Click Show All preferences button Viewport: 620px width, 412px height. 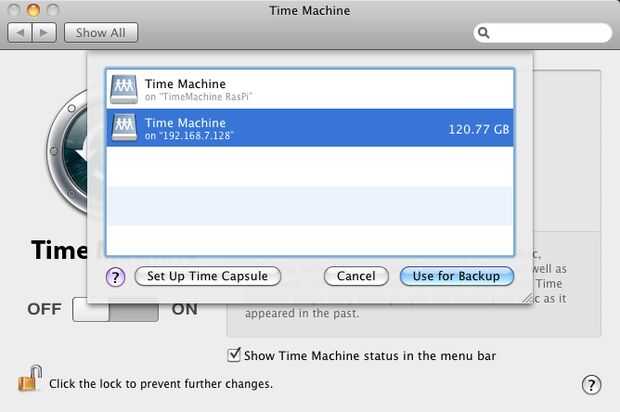pyautogui.click(x=101, y=32)
